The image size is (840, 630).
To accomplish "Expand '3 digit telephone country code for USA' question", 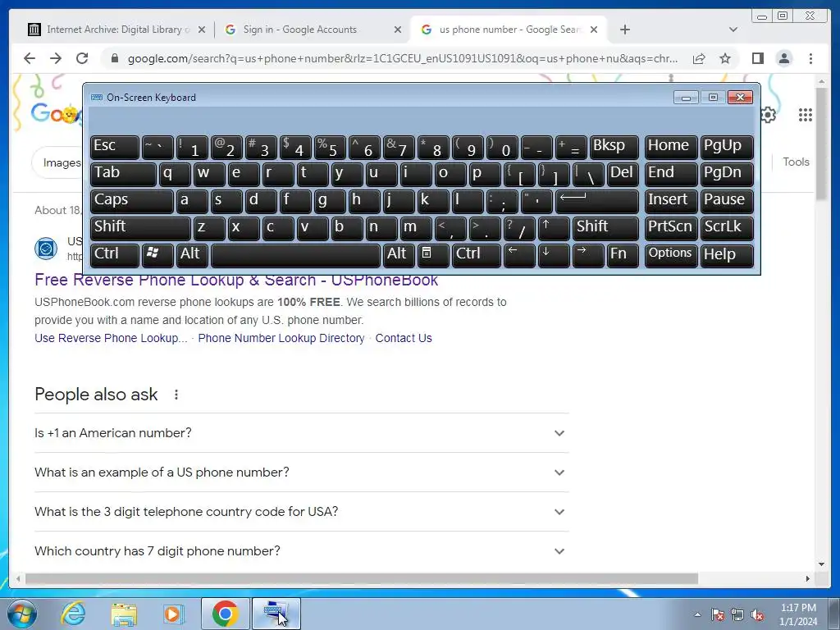I will pos(301,512).
